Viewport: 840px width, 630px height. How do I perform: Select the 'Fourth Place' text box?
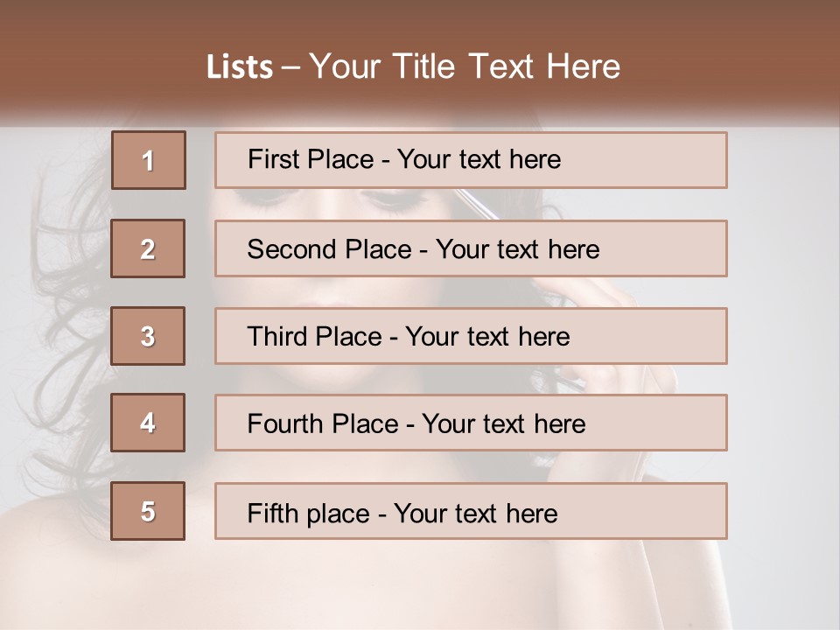pyautogui.click(x=471, y=423)
